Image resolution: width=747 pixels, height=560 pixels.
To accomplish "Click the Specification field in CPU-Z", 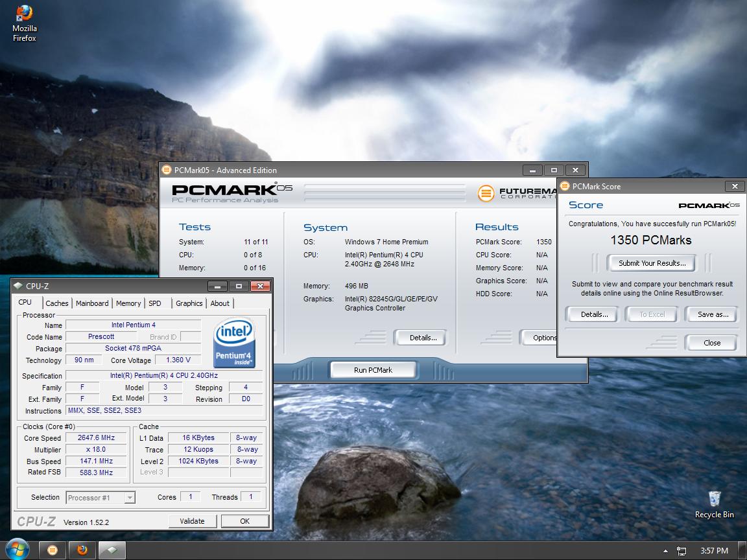I will pyautogui.click(x=164, y=375).
